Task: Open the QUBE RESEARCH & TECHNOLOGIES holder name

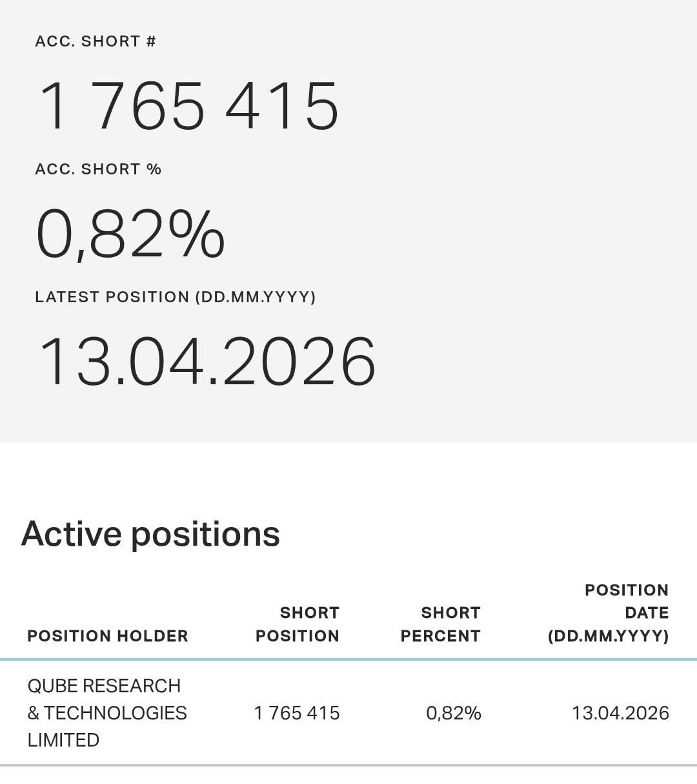Action: coord(107,713)
